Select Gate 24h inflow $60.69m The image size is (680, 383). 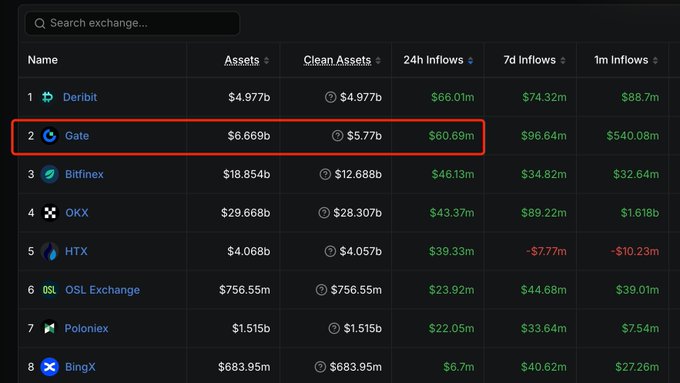click(x=451, y=136)
